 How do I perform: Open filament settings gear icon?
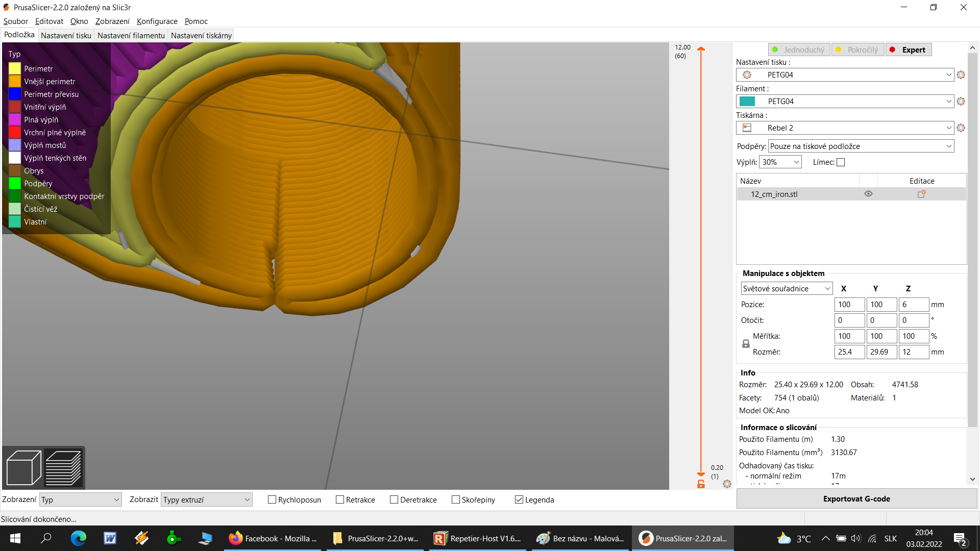tap(961, 102)
